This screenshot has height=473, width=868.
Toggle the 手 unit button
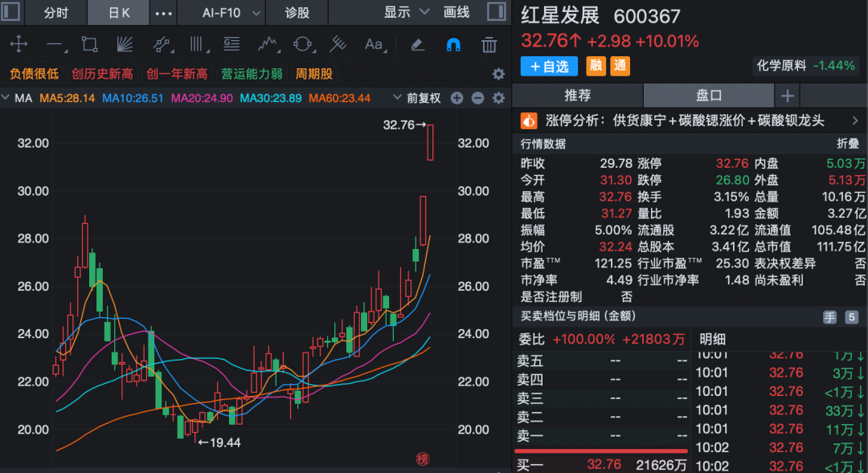point(829,317)
